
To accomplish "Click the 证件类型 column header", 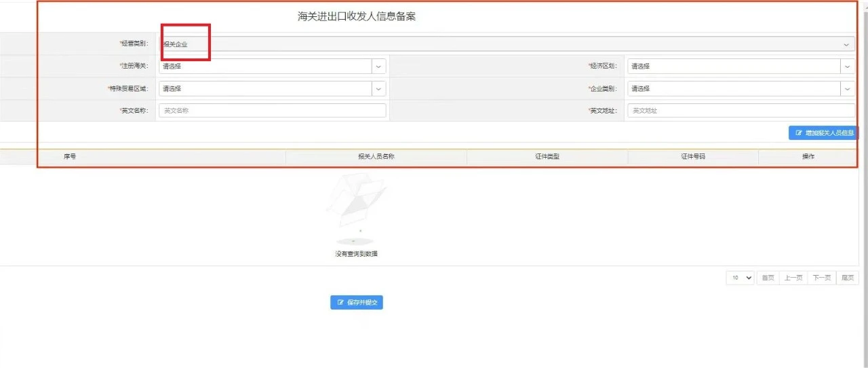I will tap(547, 157).
